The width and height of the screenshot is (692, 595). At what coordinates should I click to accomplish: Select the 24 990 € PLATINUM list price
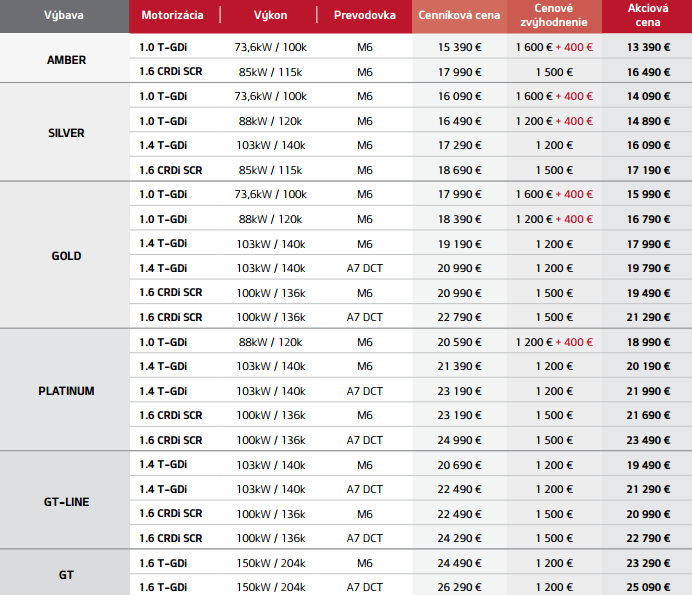click(459, 440)
